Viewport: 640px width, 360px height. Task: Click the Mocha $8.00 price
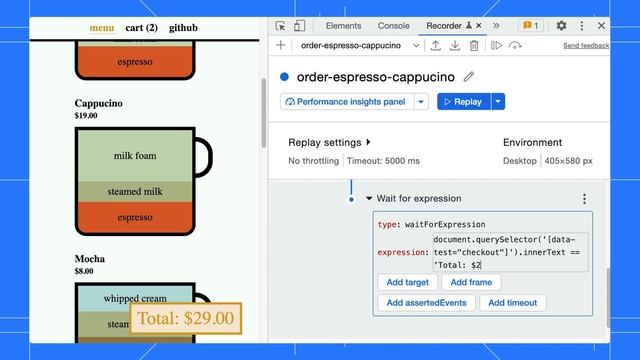tap(84, 271)
